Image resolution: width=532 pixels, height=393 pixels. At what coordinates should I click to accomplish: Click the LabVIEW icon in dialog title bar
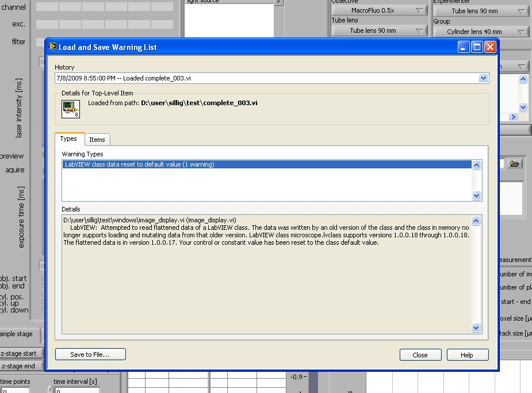[x=52, y=47]
